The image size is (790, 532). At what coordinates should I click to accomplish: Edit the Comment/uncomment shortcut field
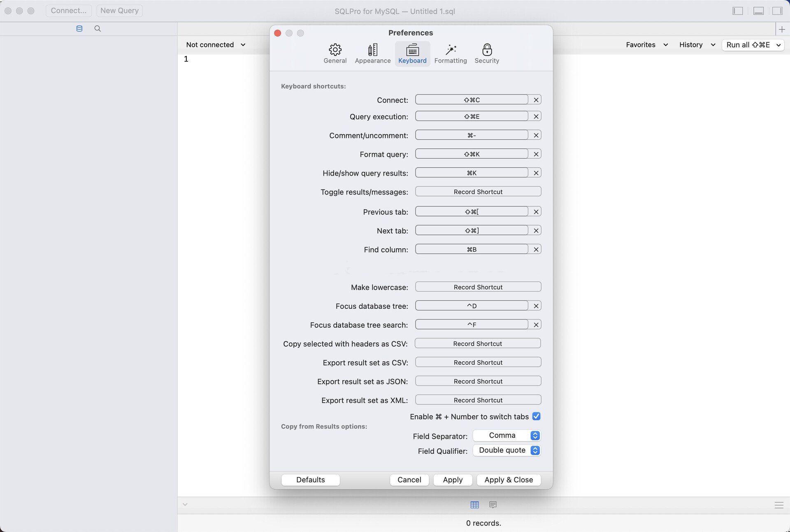coord(472,135)
